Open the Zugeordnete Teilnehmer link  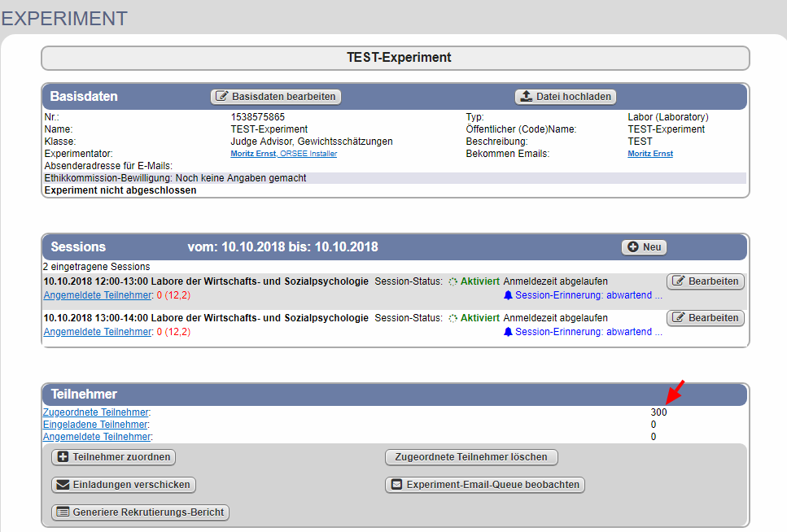96,412
